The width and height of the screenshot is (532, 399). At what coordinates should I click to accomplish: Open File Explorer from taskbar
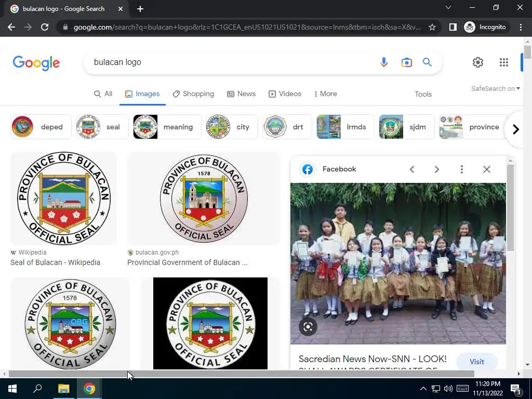pos(63,389)
